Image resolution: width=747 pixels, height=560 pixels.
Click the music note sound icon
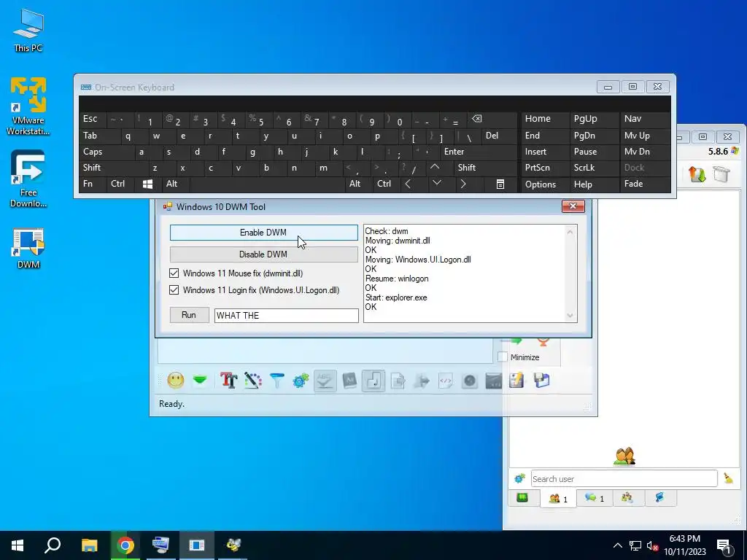click(x=373, y=381)
